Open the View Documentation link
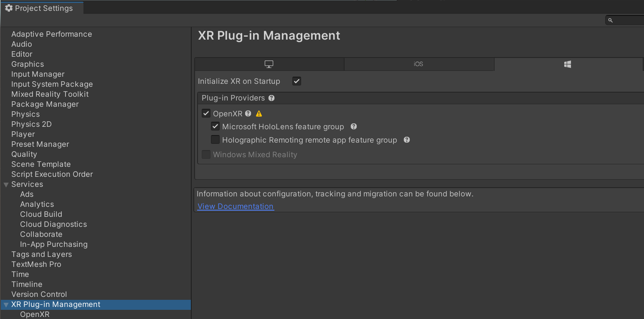This screenshot has height=319, width=644. coord(236,206)
